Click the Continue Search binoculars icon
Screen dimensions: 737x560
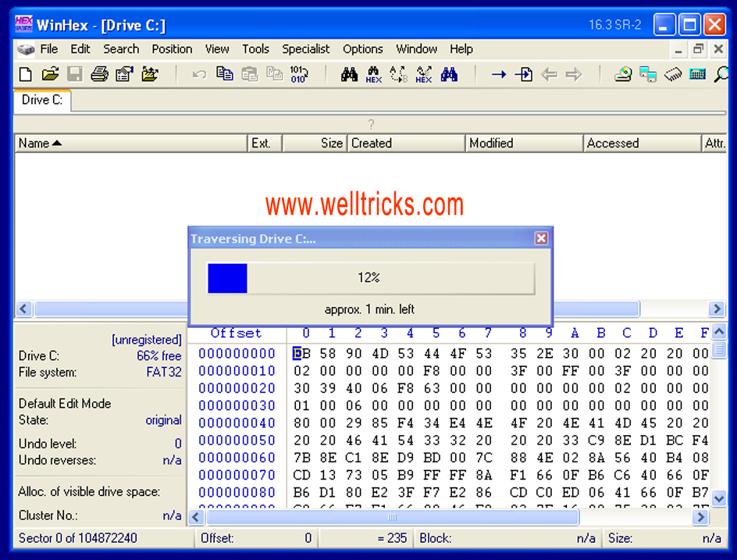coord(449,74)
